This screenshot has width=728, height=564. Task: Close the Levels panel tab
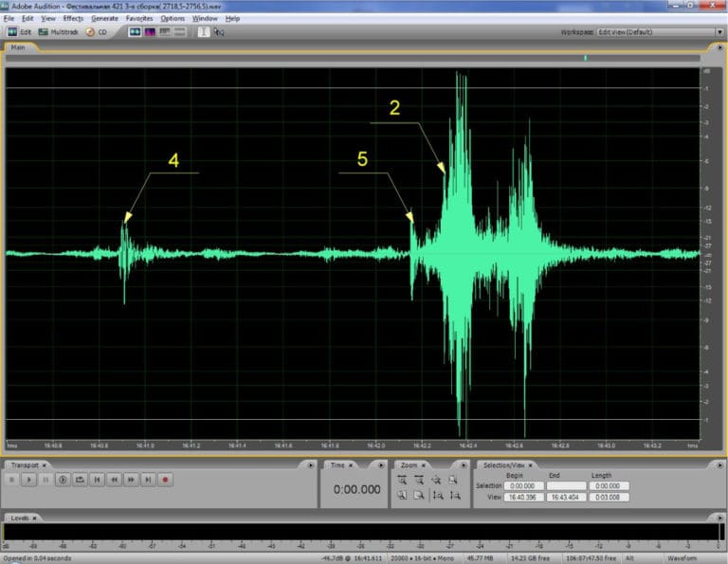point(34,518)
